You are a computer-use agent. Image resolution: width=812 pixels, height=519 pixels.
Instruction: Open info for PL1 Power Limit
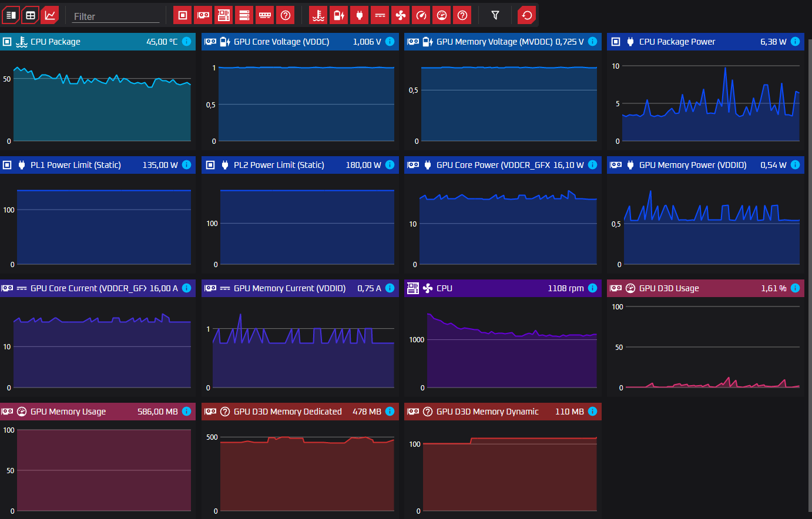[186, 165]
